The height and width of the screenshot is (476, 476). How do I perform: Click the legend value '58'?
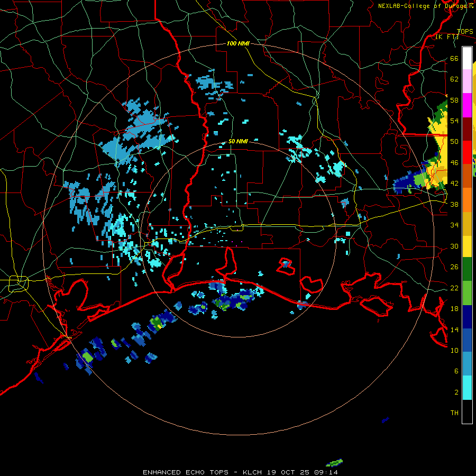[x=454, y=100]
